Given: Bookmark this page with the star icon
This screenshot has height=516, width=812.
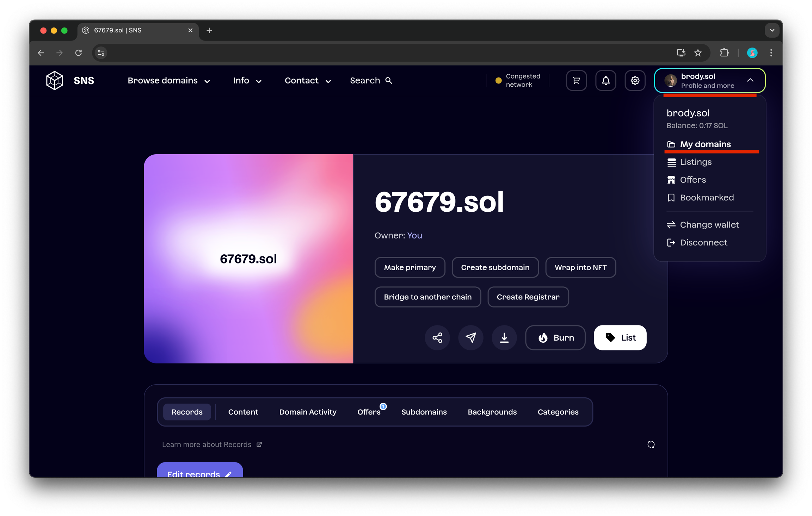Looking at the screenshot, I should [698, 53].
